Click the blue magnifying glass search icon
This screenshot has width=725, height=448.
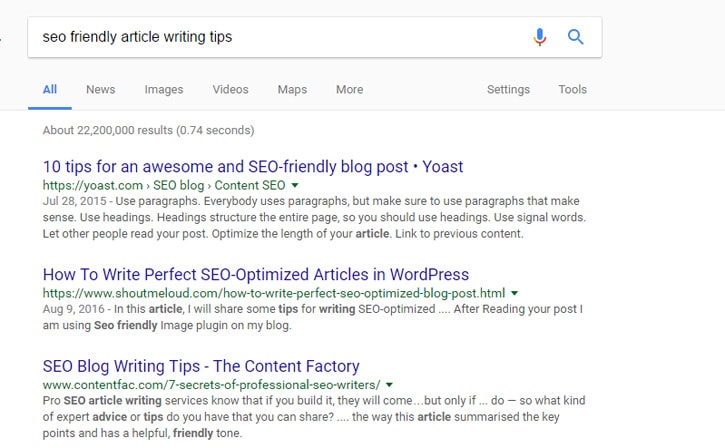tap(575, 37)
